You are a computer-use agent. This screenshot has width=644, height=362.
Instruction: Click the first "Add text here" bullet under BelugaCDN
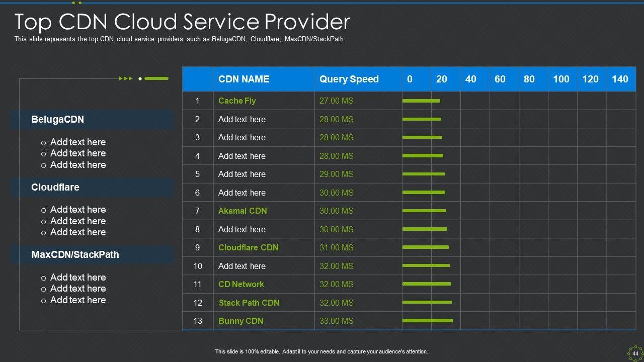(x=78, y=142)
